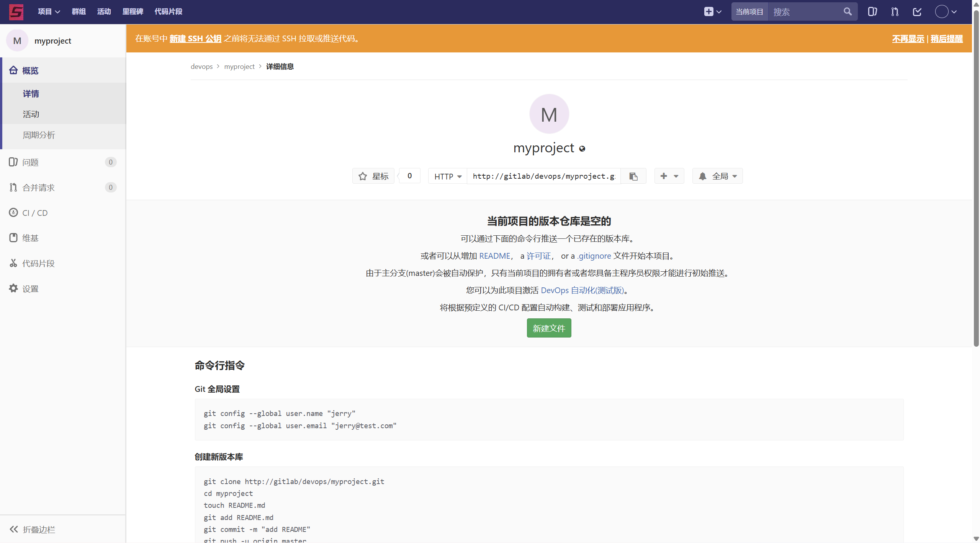Click the 详细信息 breadcrumb text
Viewport: 980px width, 543px height.
click(280, 67)
